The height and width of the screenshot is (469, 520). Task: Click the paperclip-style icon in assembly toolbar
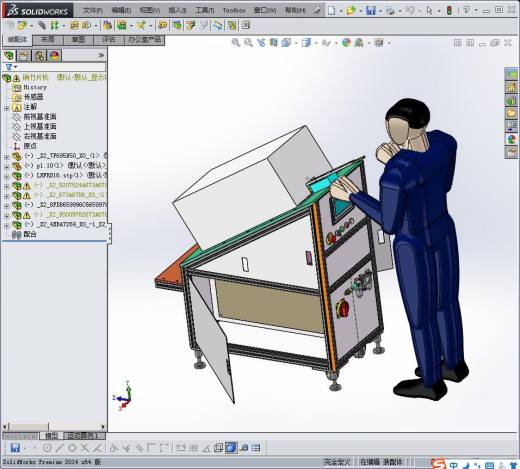[42, 25]
